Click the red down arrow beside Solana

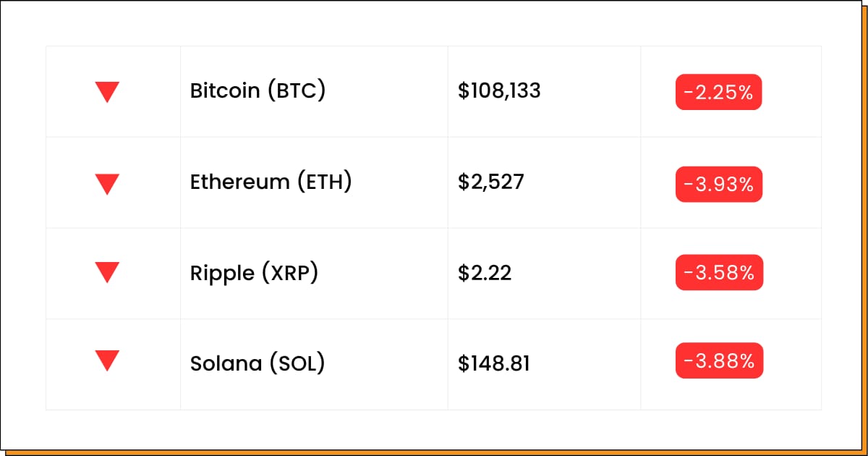tap(107, 361)
